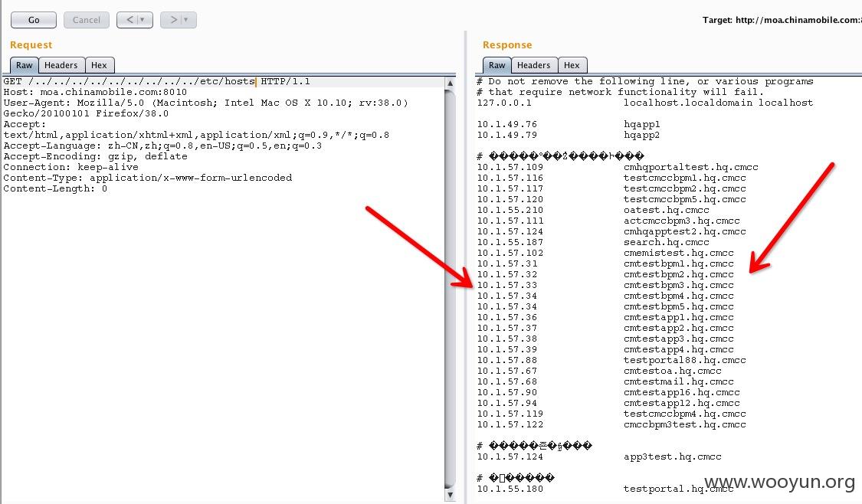Image resolution: width=862 pixels, height=504 pixels.
Task: Go back with the previous history button
Action: pos(135,20)
